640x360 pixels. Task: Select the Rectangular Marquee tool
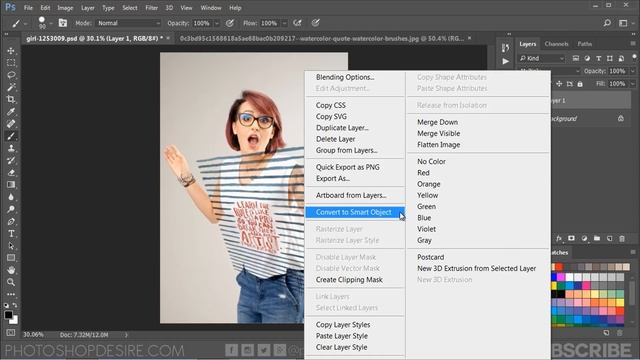coord(11,63)
